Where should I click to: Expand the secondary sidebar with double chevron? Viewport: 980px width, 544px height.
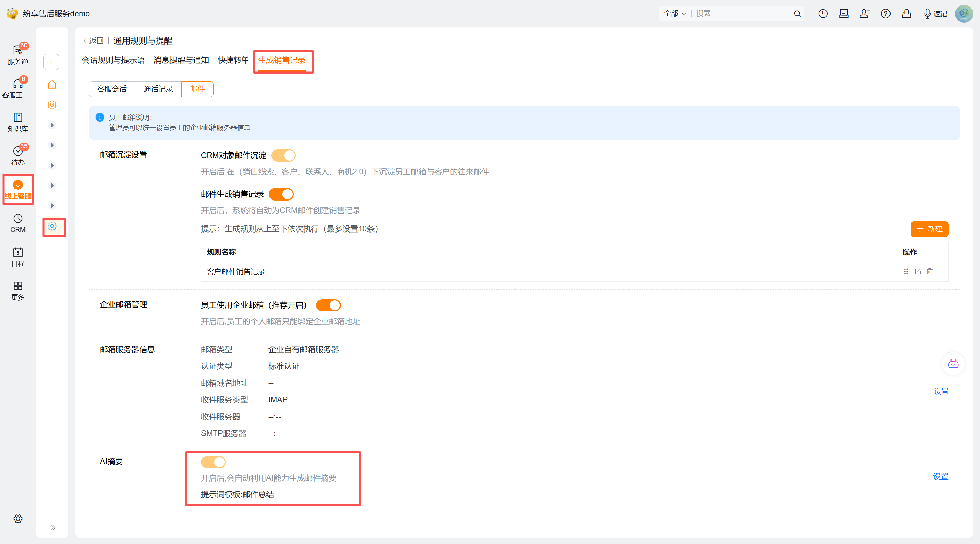53,528
